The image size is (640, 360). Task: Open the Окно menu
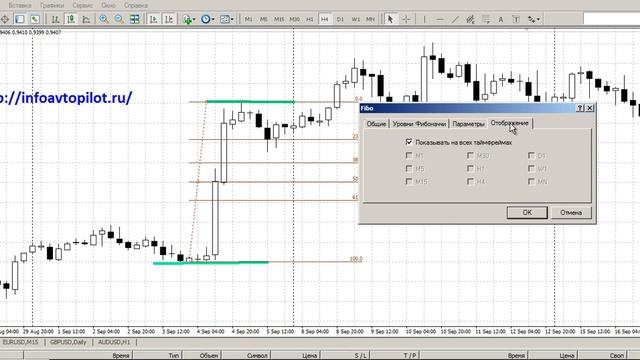(x=108, y=5)
